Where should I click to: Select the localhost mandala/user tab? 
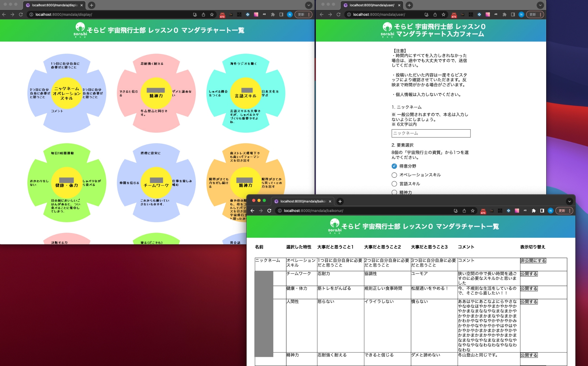(371, 5)
